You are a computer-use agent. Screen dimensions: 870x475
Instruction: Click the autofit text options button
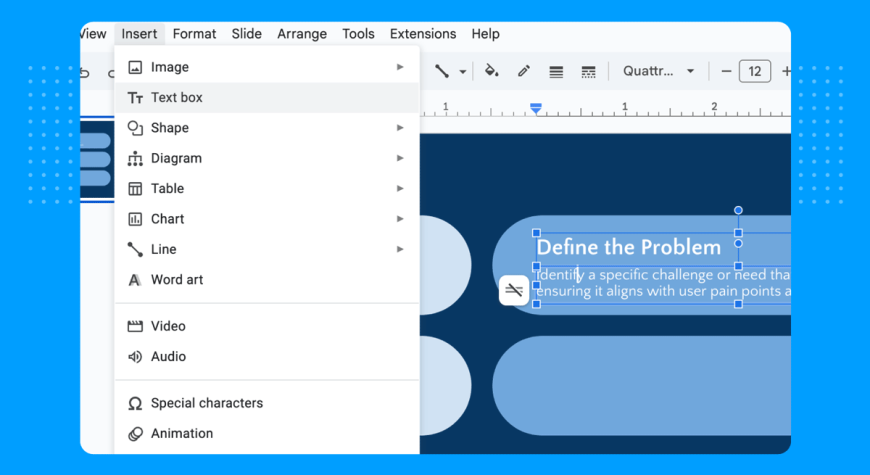514,290
